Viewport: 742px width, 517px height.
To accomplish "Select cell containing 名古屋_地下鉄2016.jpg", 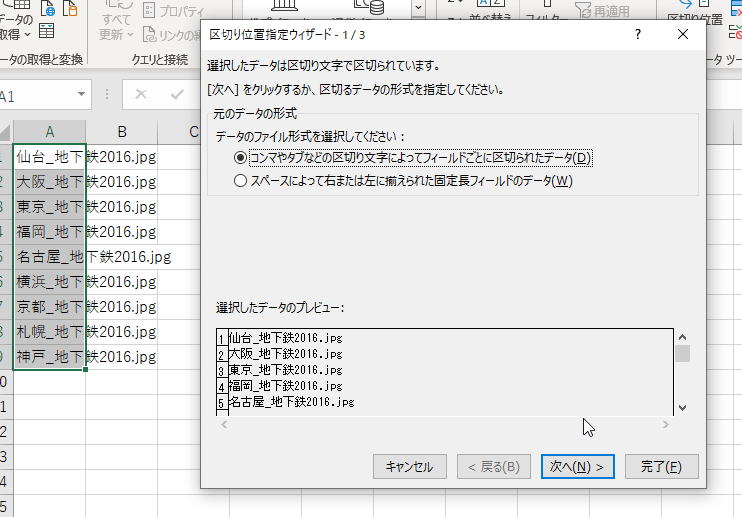I will 49,257.
